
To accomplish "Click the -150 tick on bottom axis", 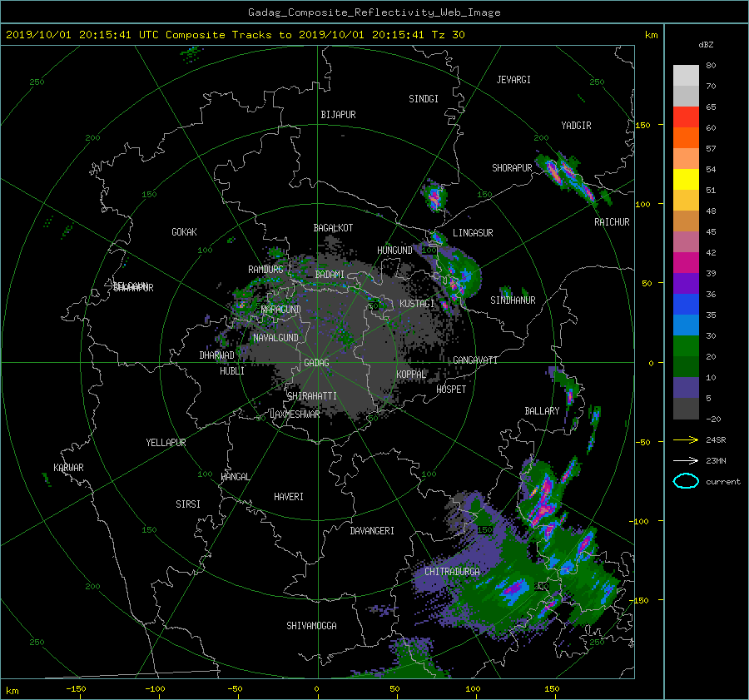I will [x=76, y=689].
